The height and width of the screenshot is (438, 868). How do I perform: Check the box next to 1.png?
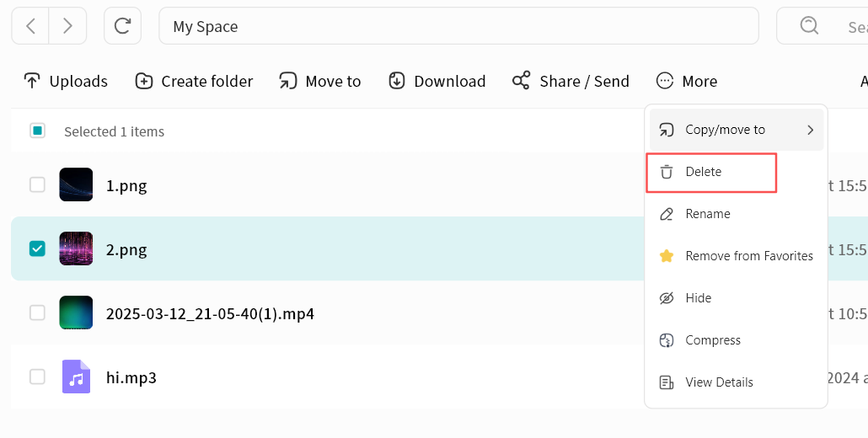[x=37, y=184]
